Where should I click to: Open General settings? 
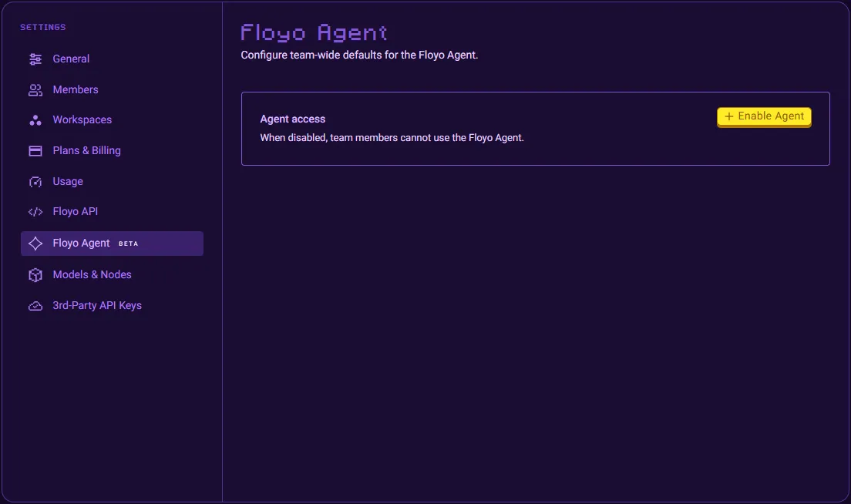point(112,59)
